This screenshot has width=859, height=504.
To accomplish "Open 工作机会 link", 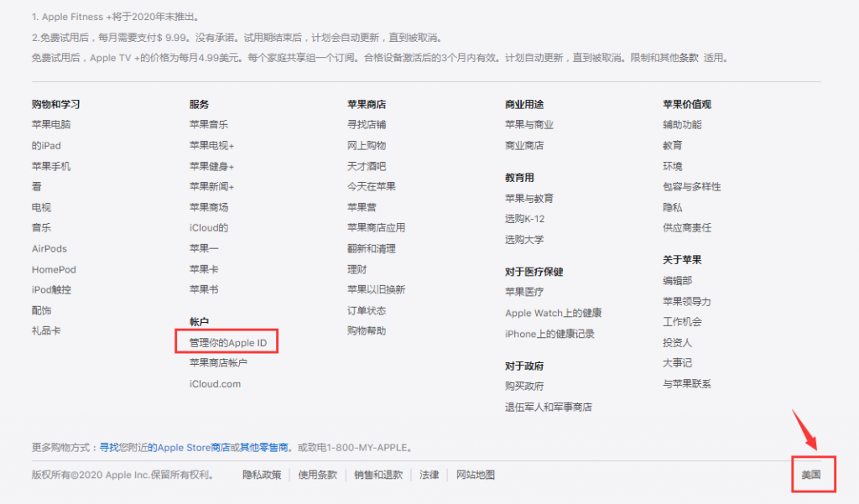I will (682, 322).
